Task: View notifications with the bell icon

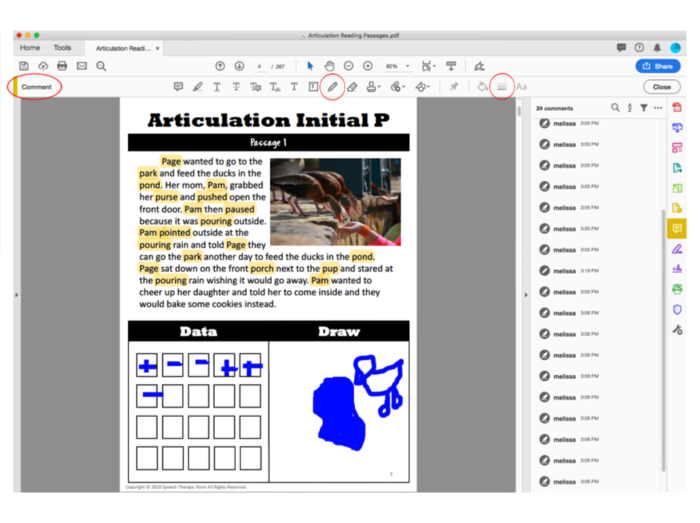Action: tap(657, 47)
